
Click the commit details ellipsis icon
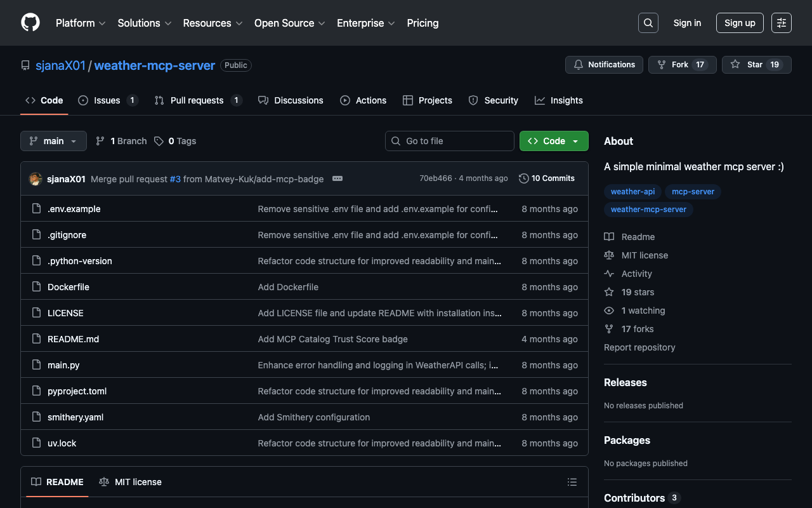click(337, 178)
